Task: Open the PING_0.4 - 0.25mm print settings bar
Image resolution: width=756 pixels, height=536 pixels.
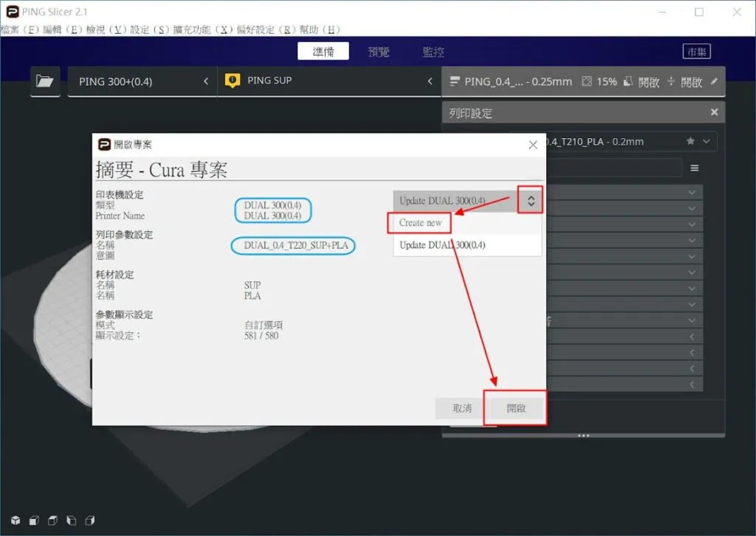Action: 583,81
